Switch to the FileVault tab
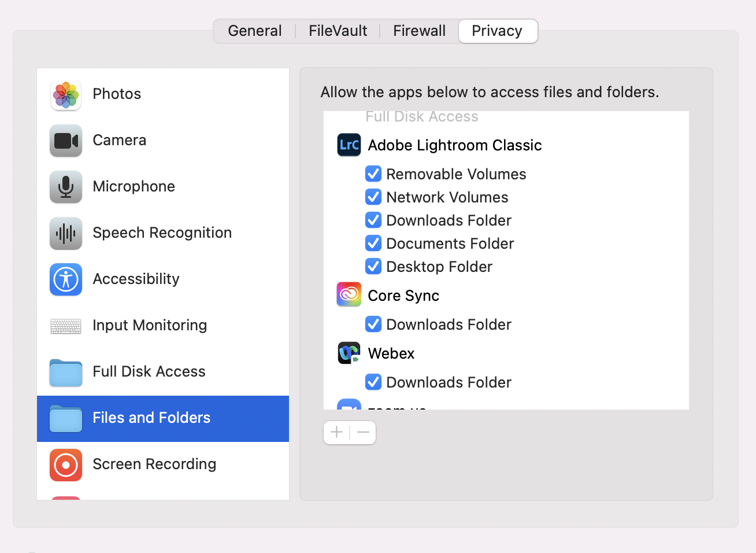 [x=338, y=31]
